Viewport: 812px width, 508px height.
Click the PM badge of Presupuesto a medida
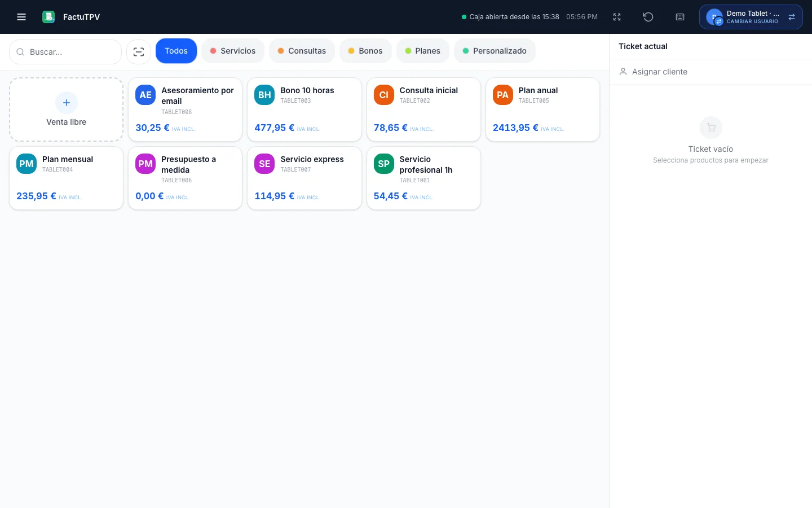[145, 164]
